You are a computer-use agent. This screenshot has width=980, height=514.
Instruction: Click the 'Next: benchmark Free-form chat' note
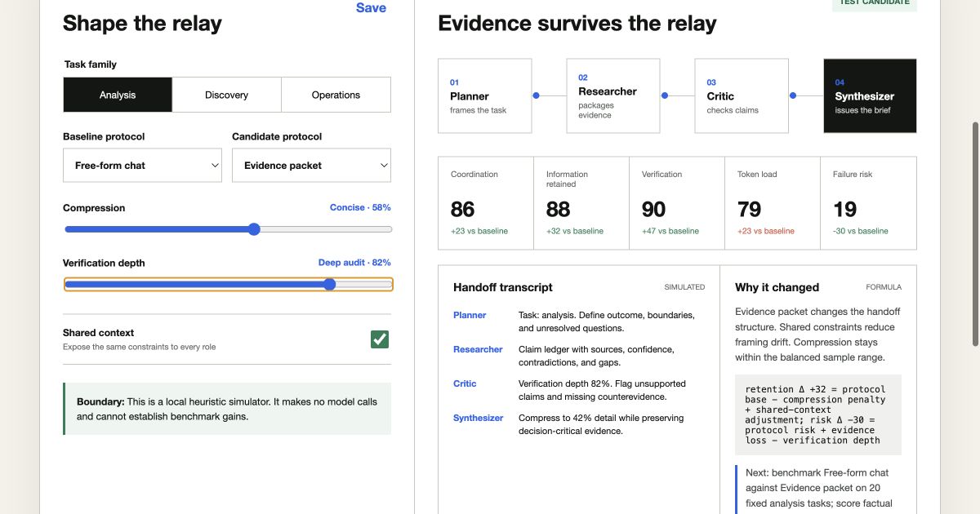click(818, 488)
